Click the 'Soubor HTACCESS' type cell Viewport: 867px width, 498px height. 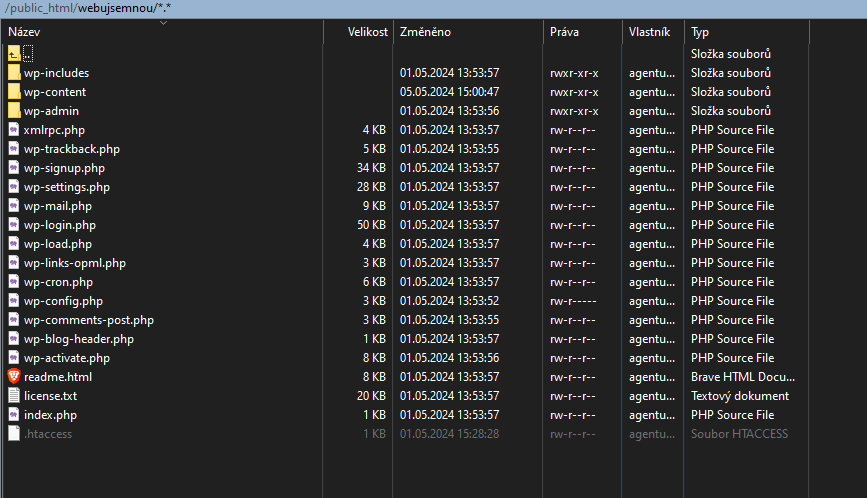tap(739, 434)
